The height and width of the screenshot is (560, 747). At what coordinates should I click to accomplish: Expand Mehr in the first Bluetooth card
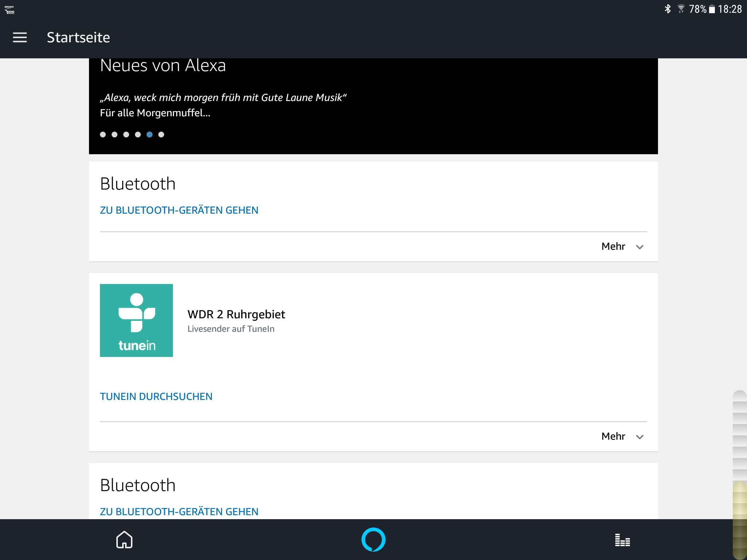click(x=614, y=246)
